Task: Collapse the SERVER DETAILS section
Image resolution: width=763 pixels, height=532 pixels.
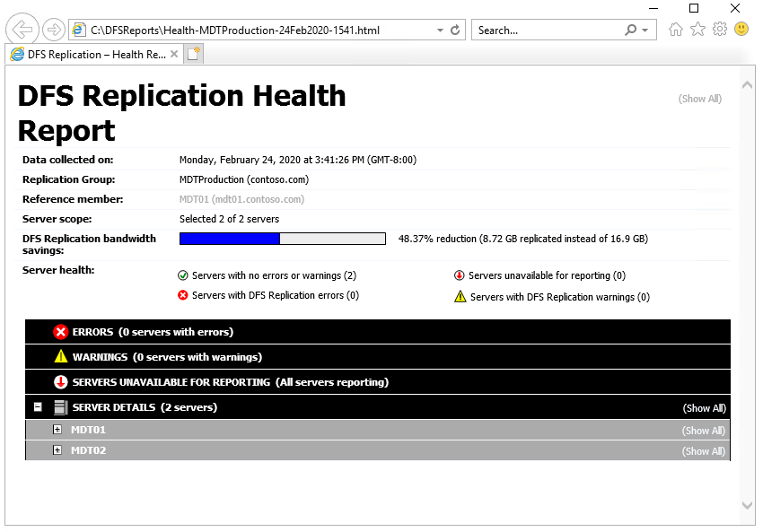Action: pyautogui.click(x=38, y=406)
